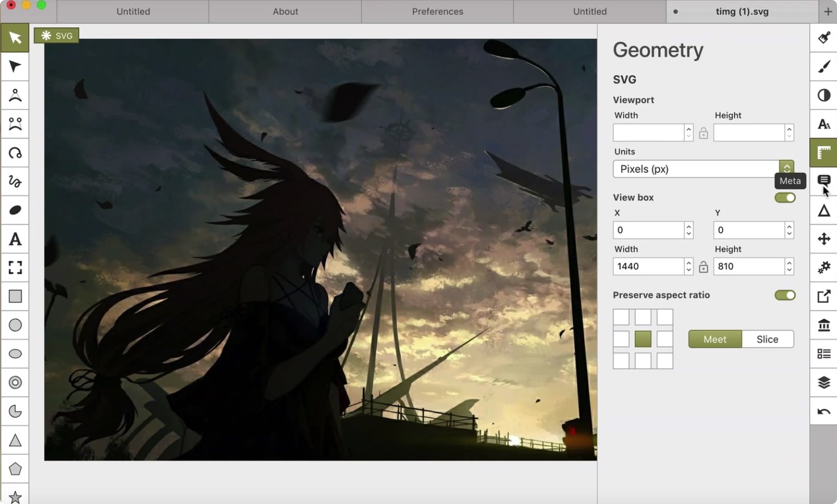This screenshot has height=504, width=837.
Task: Click the View box X field
Action: pyautogui.click(x=648, y=230)
